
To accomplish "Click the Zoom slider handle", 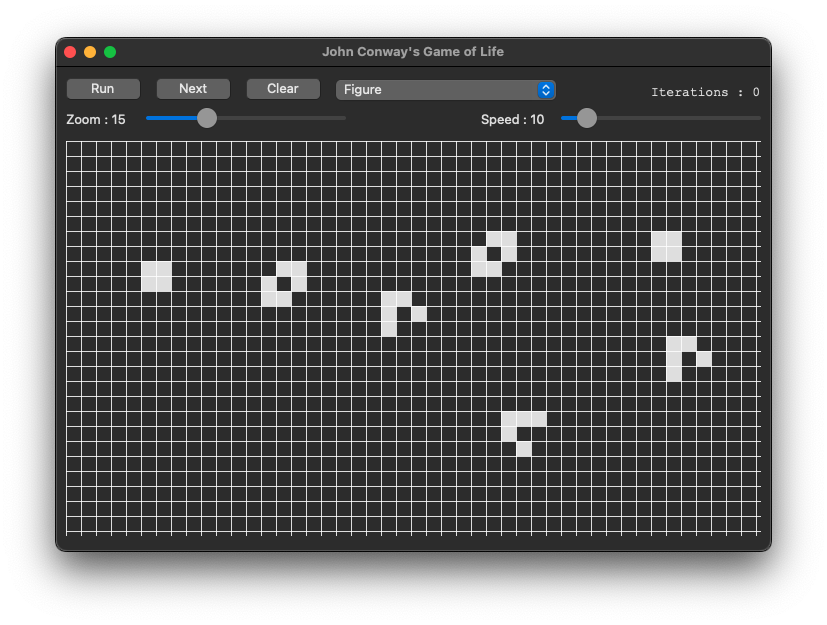I will pos(207,118).
